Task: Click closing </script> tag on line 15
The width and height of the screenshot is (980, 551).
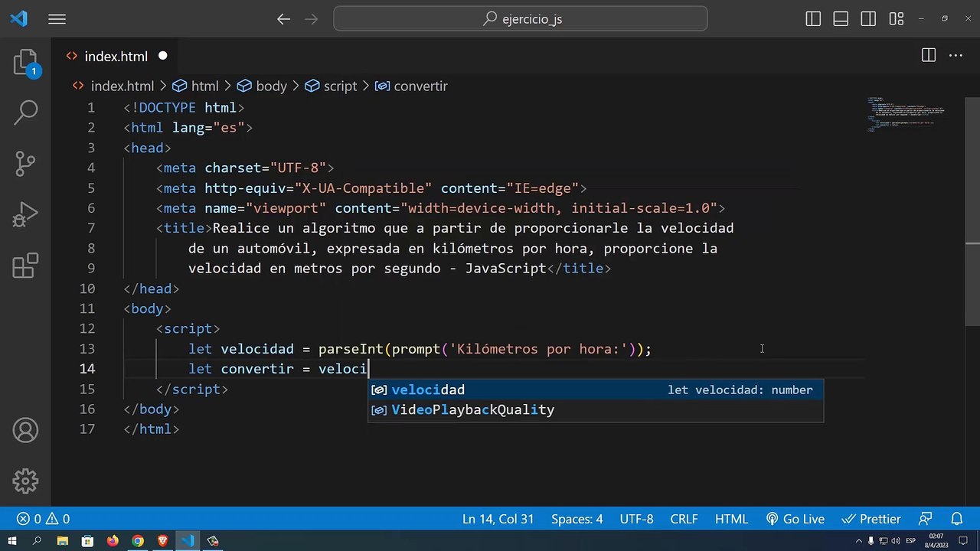Action: pyautogui.click(x=192, y=389)
